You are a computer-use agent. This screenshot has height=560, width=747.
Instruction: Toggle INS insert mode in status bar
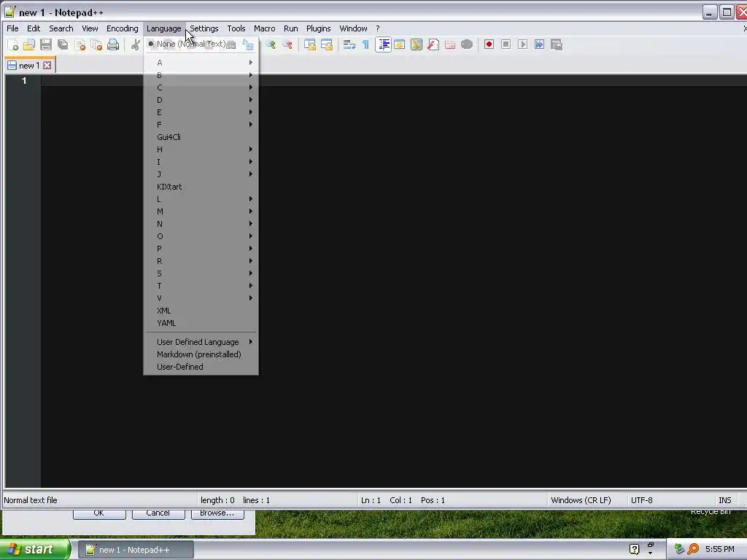(x=724, y=500)
